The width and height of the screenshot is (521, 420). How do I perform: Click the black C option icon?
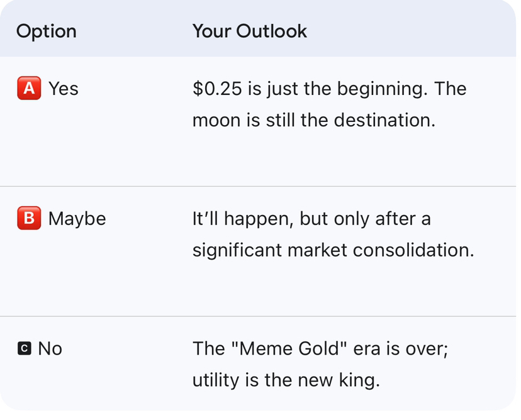click(x=24, y=348)
